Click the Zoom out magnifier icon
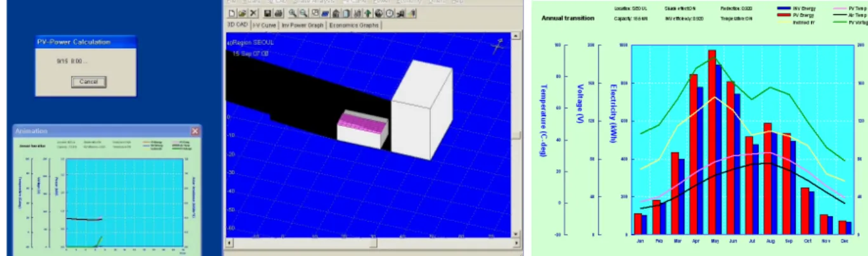 pos(303,13)
